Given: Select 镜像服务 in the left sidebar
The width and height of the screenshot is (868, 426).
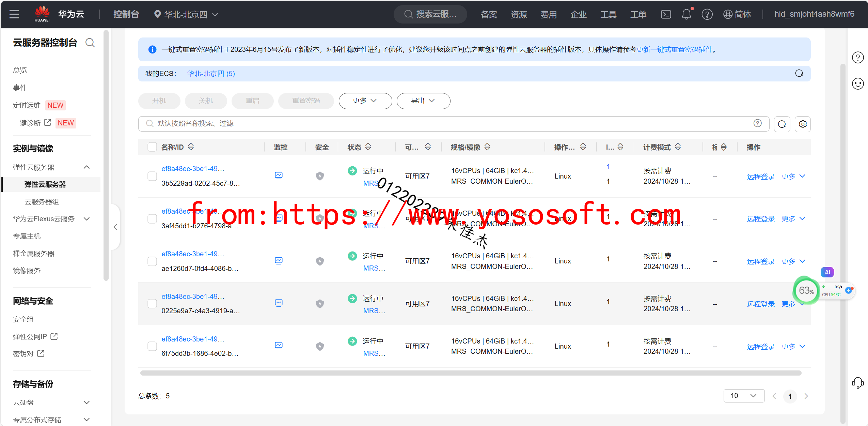Looking at the screenshot, I should click(27, 271).
